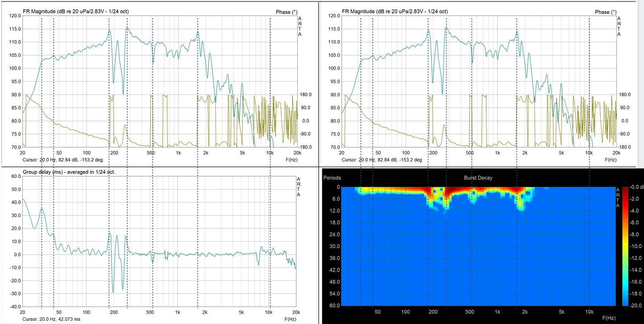Click the -40.0 value on group delay axis
The height and width of the screenshot is (324, 644).
click(15, 307)
